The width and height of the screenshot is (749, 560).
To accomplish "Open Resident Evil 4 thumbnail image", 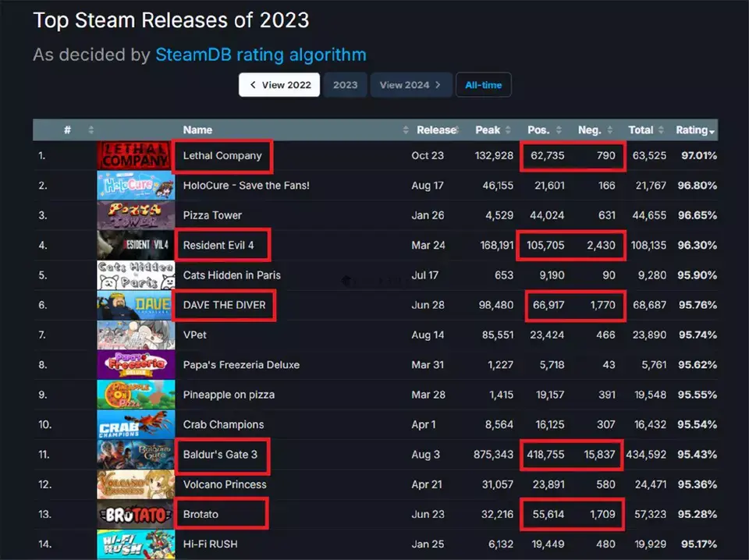I will click(136, 246).
